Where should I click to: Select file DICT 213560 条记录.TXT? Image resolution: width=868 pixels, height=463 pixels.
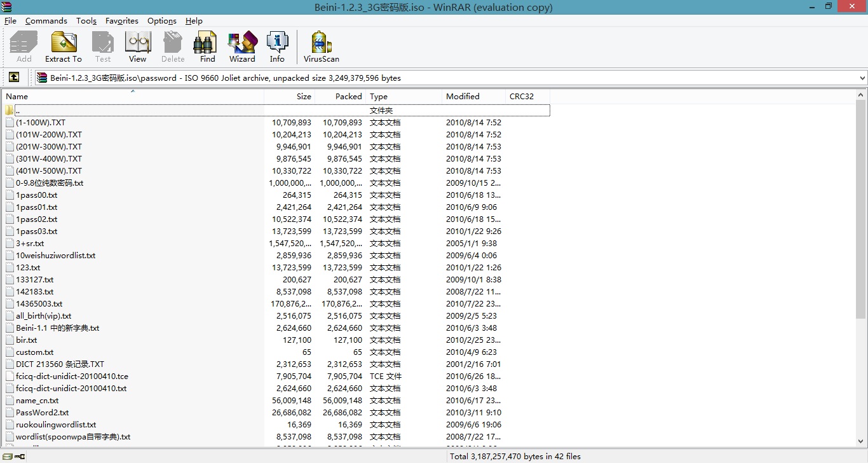click(x=60, y=364)
